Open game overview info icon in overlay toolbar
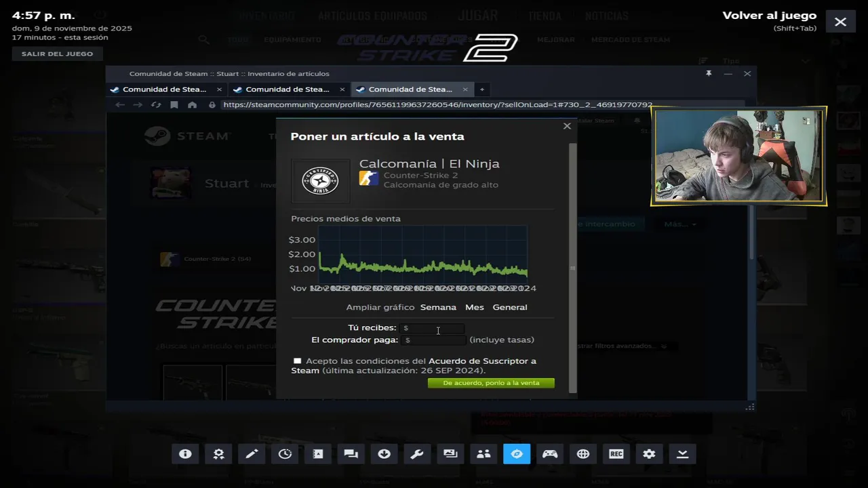Viewport: 868px width, 488px height. point(185,454)
